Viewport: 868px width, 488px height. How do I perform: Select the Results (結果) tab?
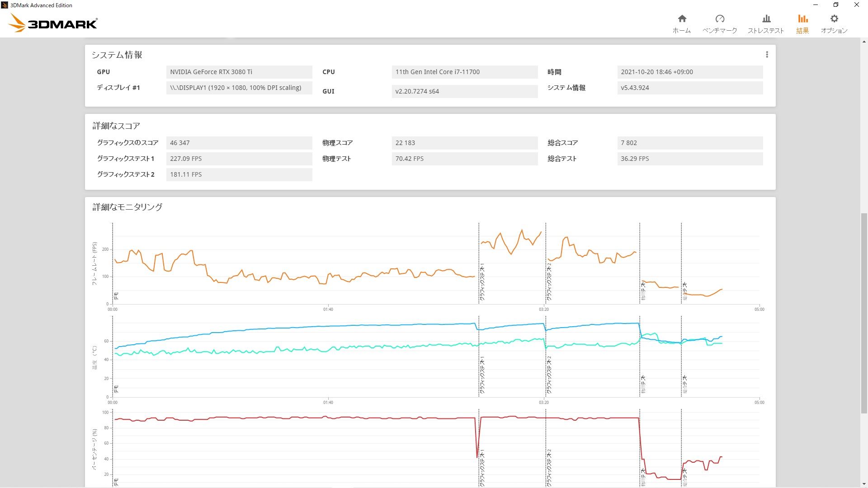[802, 23]
